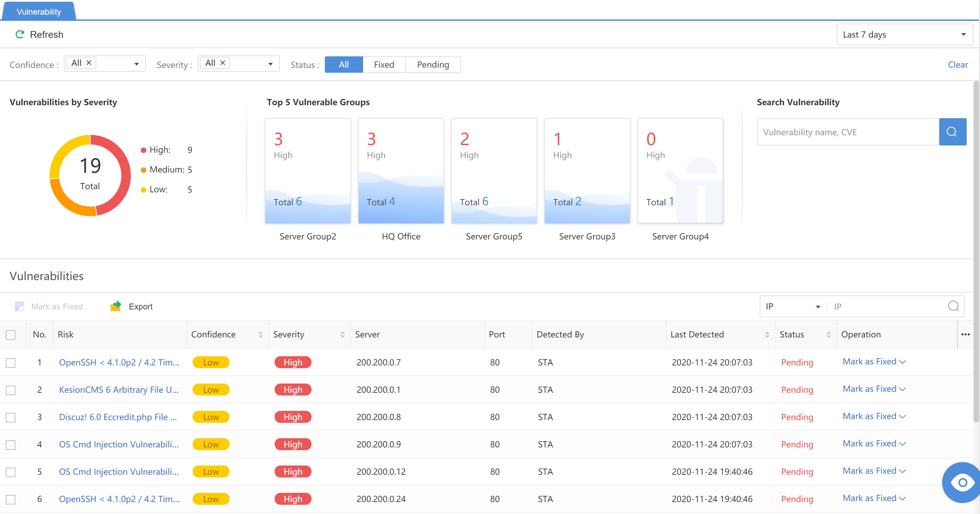Screen dimensions: 980x514
Task: Select the Fixed status tab
Action: [x=384, y=65]
